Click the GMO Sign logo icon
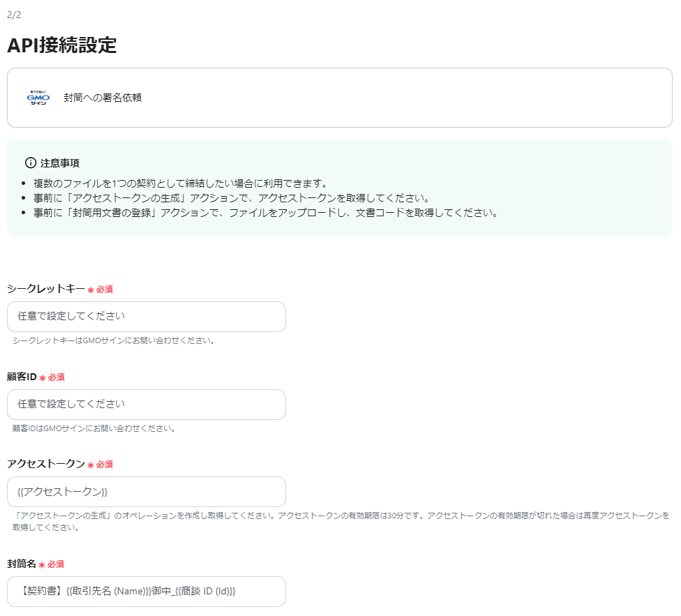This screenshot has height=616, width=681. [38, 98]
